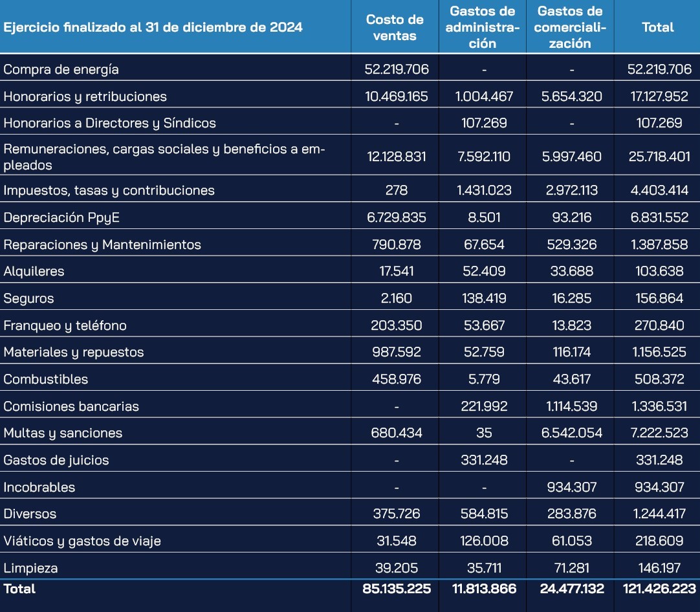
Task: Click the total value 4.403.414
Action: click(x=659, y=190)
